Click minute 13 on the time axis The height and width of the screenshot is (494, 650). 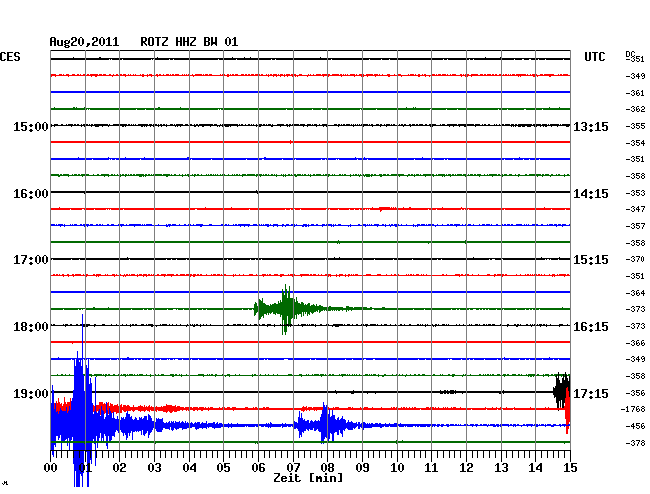tap(501, 467)
